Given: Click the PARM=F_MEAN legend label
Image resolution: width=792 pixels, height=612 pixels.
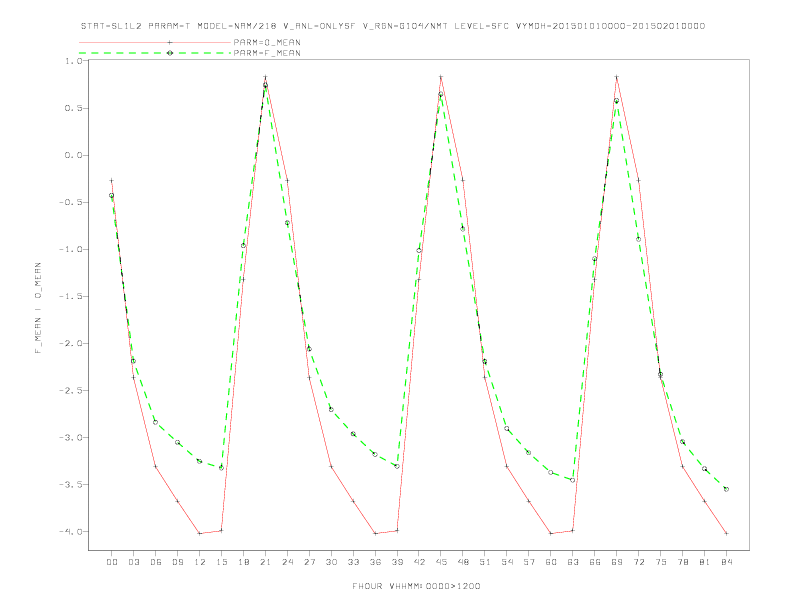Looking at the screenshot, I should (267, 53).
